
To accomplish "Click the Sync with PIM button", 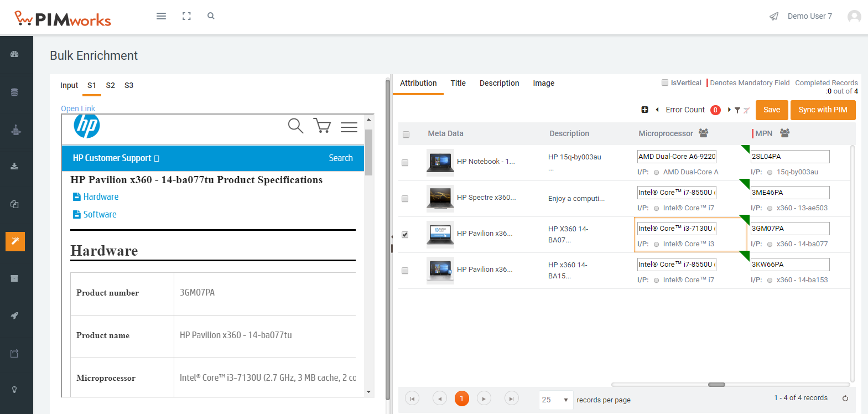I will (x=823, y=110).
